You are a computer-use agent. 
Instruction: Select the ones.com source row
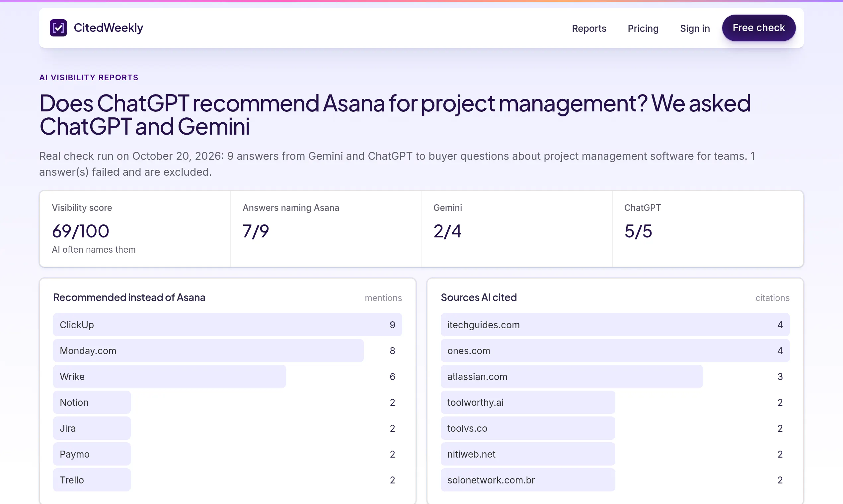coord(615,350)
